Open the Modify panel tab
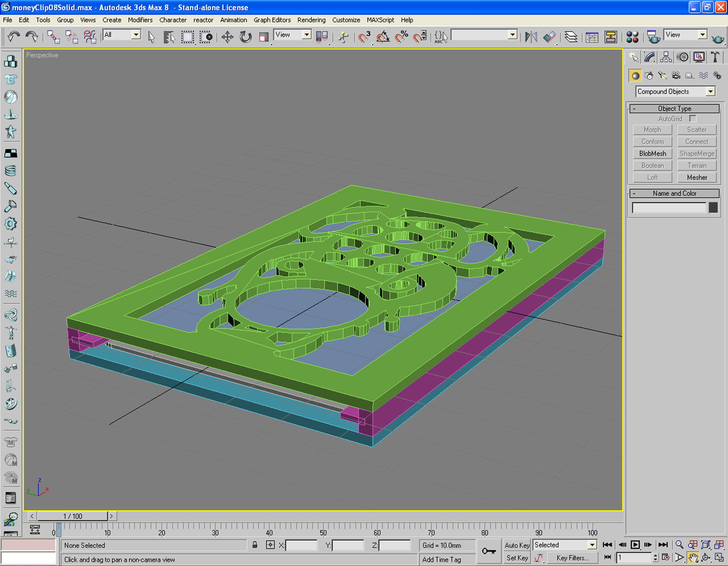This screenshot has height=566, width=728. coord(649,57)
